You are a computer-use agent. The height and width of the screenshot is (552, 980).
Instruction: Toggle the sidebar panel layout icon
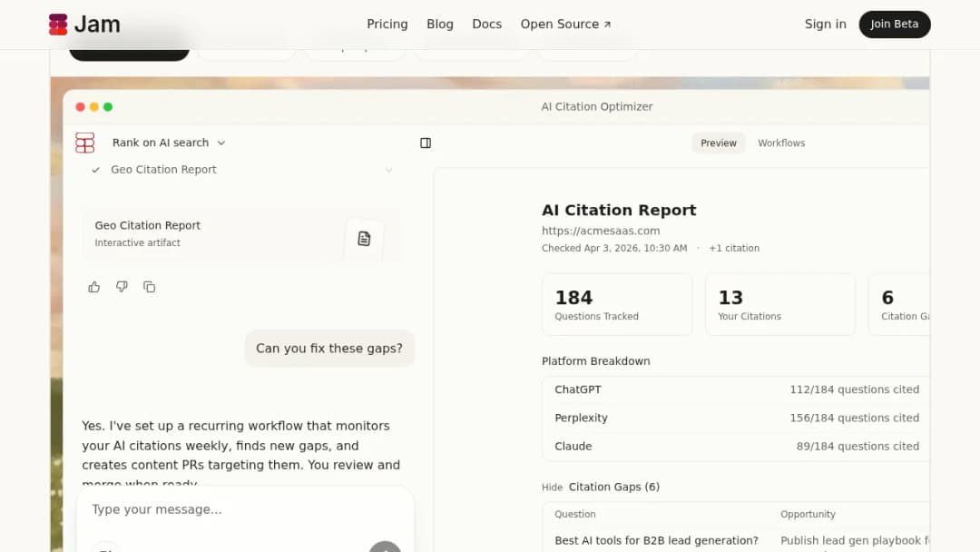tap(426, 143)
